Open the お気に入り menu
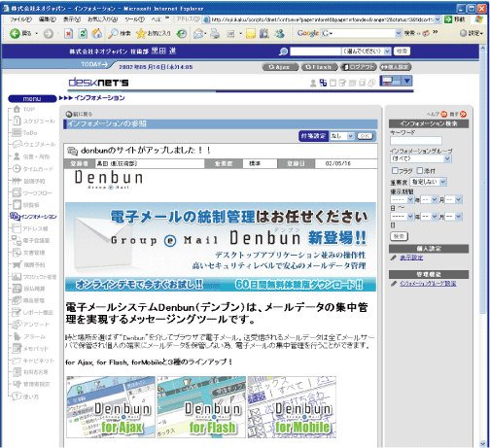The width and height of the screenshot is (490, 448). 103,19
